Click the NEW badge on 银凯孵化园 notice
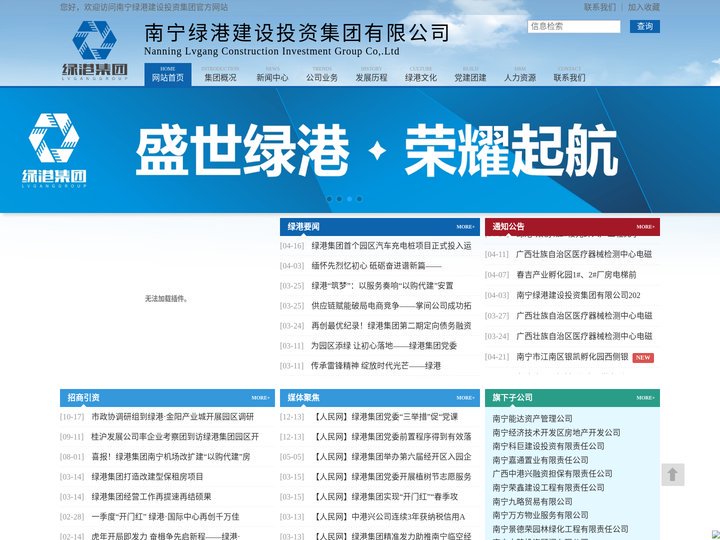This screenshot has height=540, width=720. coord(643,357)
